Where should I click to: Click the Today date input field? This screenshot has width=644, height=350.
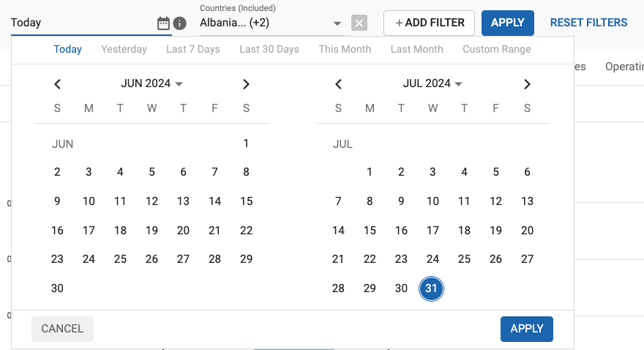pyautogui.click(x=80, y=23)
